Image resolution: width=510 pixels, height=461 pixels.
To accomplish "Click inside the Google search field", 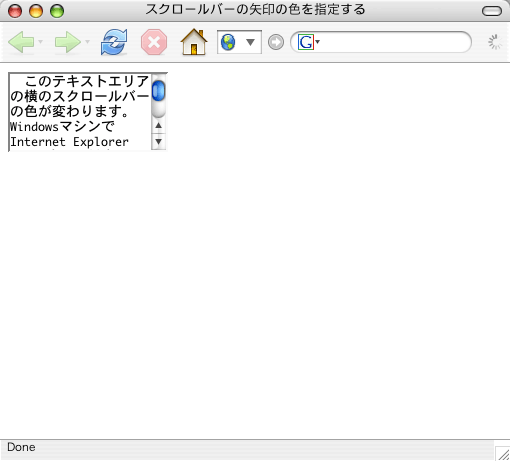I will click(x=393, y=42).
